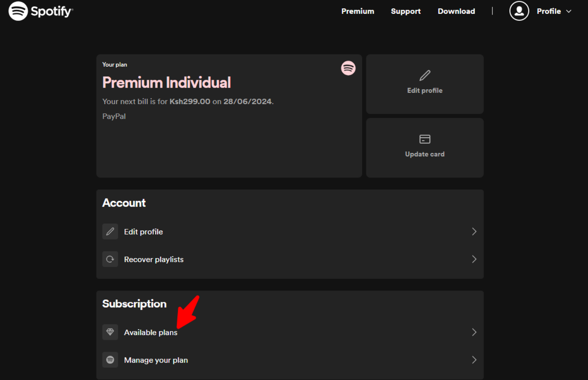Open the Premium menu item
The height and width of the screenshot is (380, 588).
click(x=358, y=11)
